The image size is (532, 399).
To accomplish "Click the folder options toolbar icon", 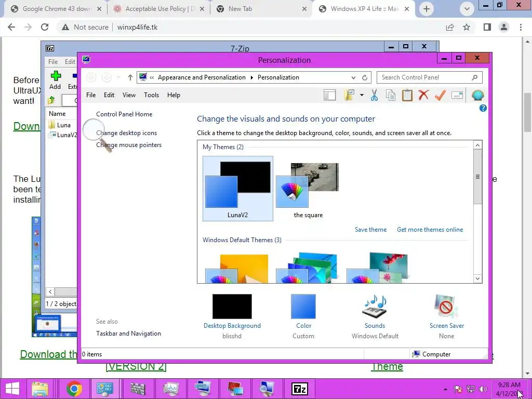I will (x=349, y=96).
